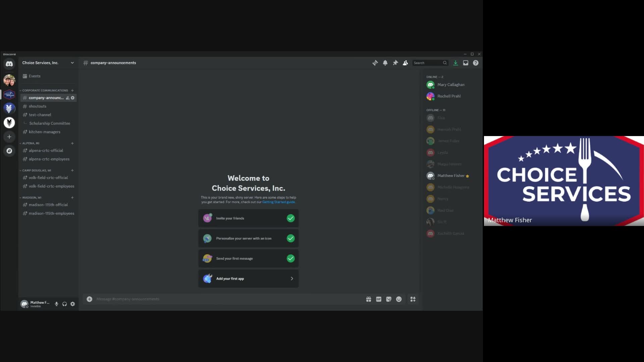This screenshot has width=644, height=362.
Task: Open alpena-crtc-employees channel
Action: [48, 159]
